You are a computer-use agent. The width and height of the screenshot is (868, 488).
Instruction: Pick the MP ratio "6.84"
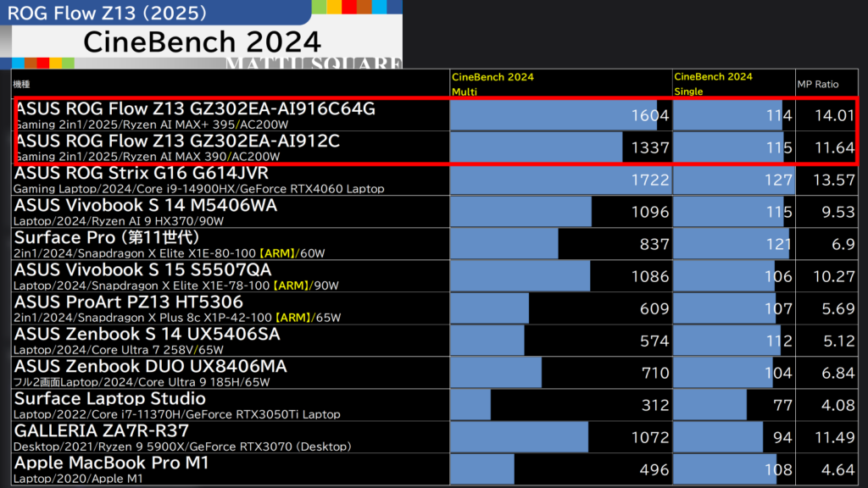click(x=838, y=373)
